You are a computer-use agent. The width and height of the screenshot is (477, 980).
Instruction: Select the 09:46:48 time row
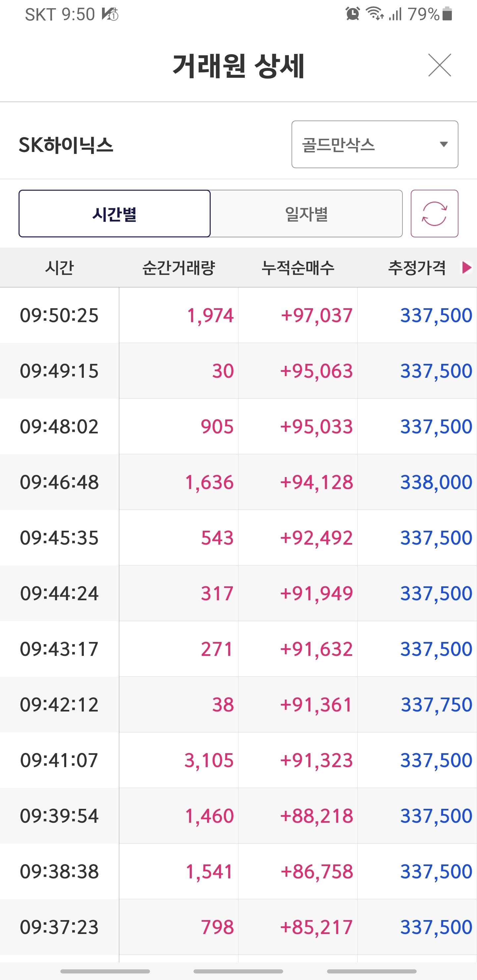59,482
